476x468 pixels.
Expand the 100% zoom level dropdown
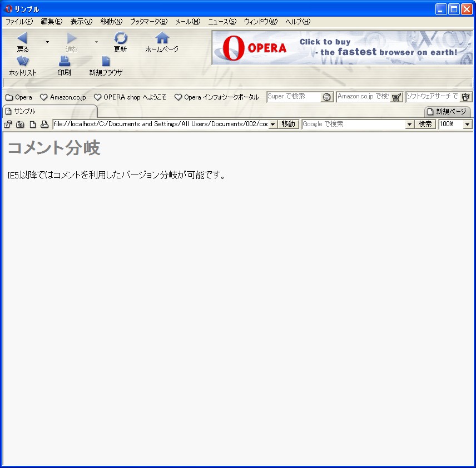tap(467, 125)
